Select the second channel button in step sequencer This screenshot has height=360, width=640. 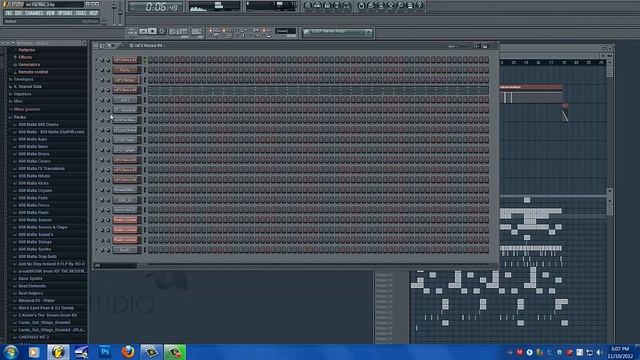click(126, 70)
